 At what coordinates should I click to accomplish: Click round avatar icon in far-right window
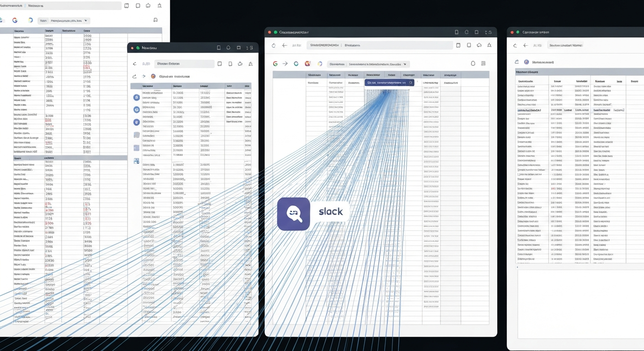(x=526, y=62)
